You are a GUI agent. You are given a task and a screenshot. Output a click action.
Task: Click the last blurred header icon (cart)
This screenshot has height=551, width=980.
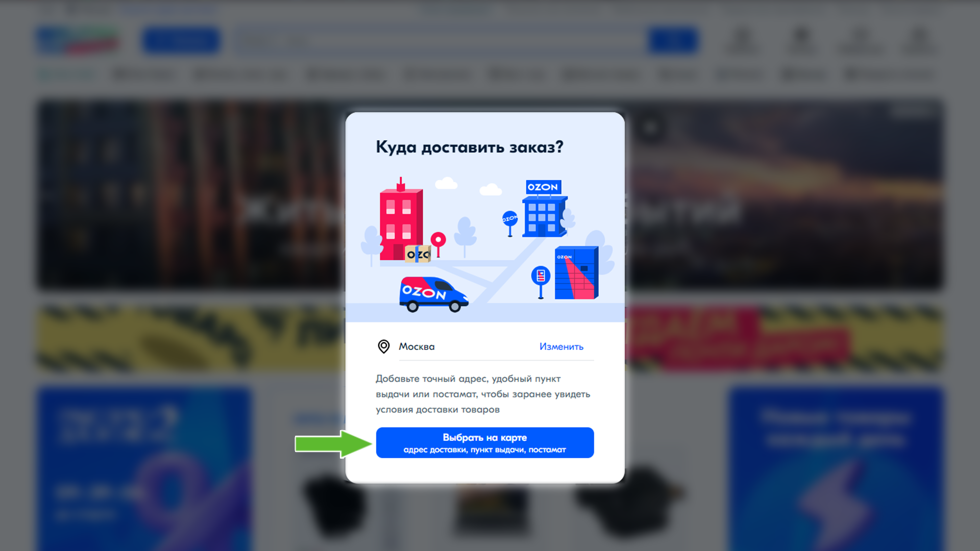tap(918, 41)
